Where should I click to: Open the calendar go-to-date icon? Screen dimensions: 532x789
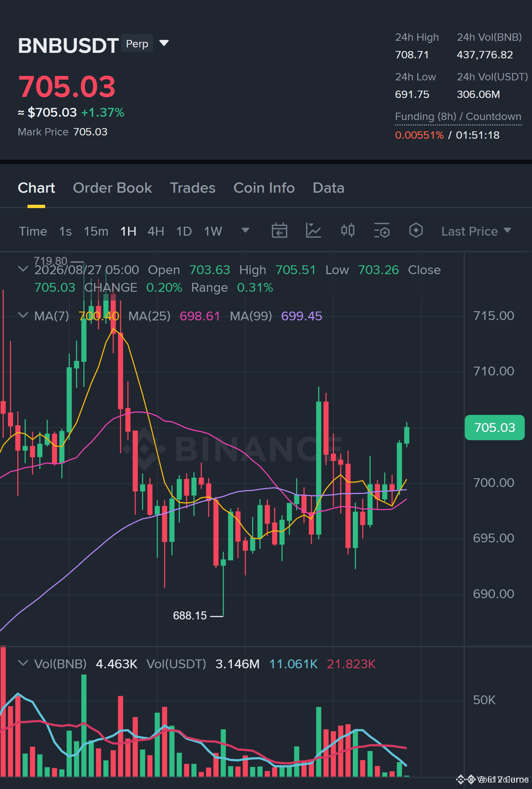pyautogui.click(x=279, y=231)
